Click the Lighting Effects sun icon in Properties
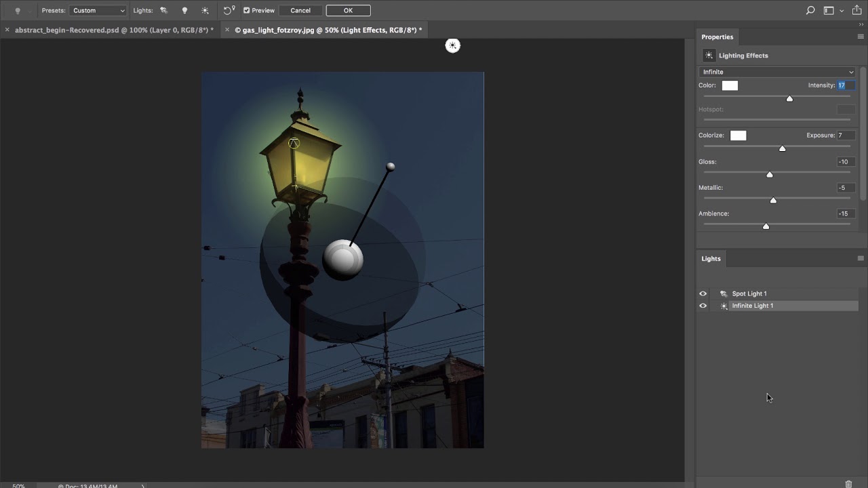Viewport: 868px width, 488px height. pyautogui.click(x=709, y=56)
